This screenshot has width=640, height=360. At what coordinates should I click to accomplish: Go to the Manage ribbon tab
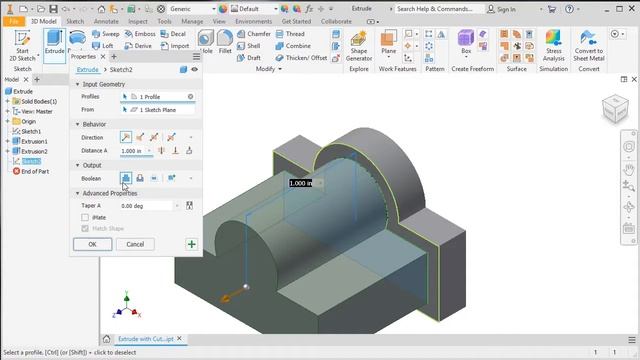[192, 21]
